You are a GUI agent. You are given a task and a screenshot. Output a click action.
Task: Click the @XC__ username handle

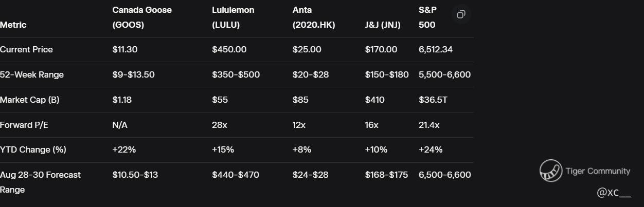[613, 193]
